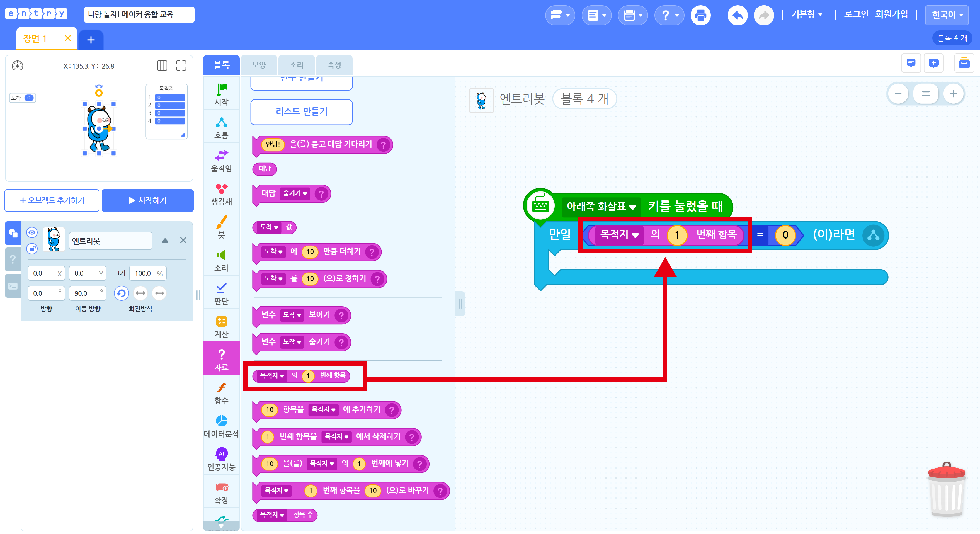Image resolution: width=980 pixels, height=534 pixels.
Task: Close the 장면 1 scene tab
Action: pos(68,38)
